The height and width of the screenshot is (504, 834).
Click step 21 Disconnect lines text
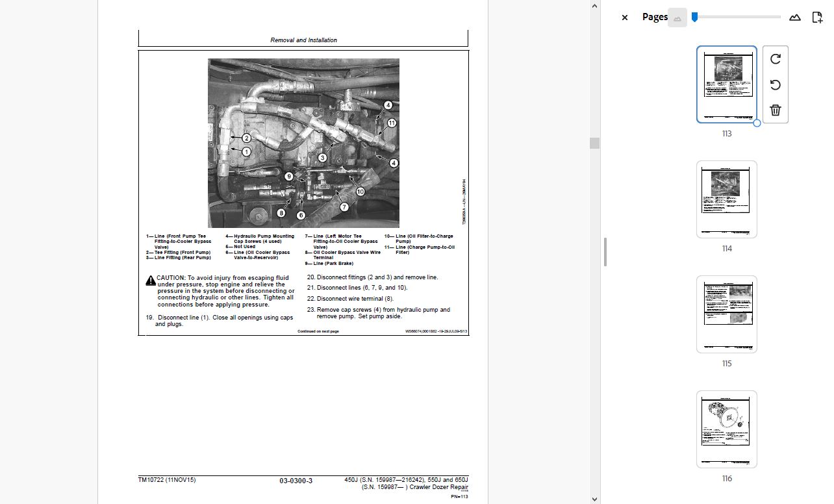(x=357, y=288)
